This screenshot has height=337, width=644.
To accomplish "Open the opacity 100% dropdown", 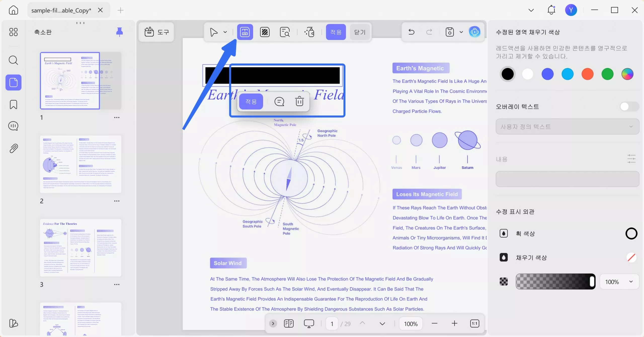I will click(619, 282).
